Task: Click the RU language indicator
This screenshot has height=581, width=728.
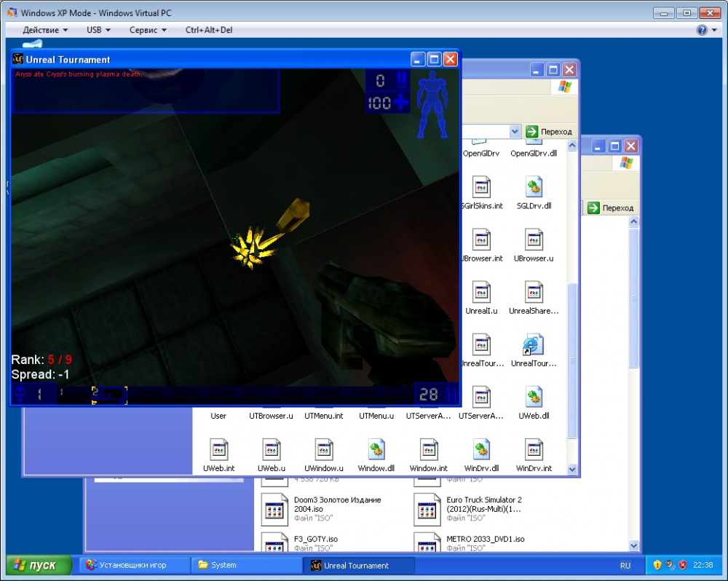Action: tap(625, 565)
